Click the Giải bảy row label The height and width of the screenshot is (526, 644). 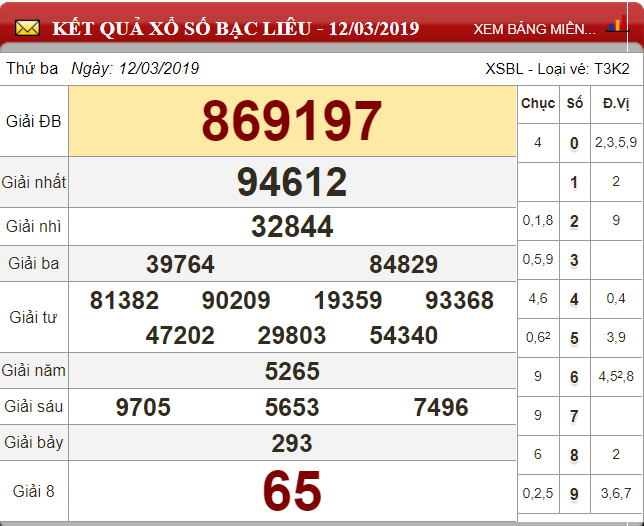[x=34, y=443]
